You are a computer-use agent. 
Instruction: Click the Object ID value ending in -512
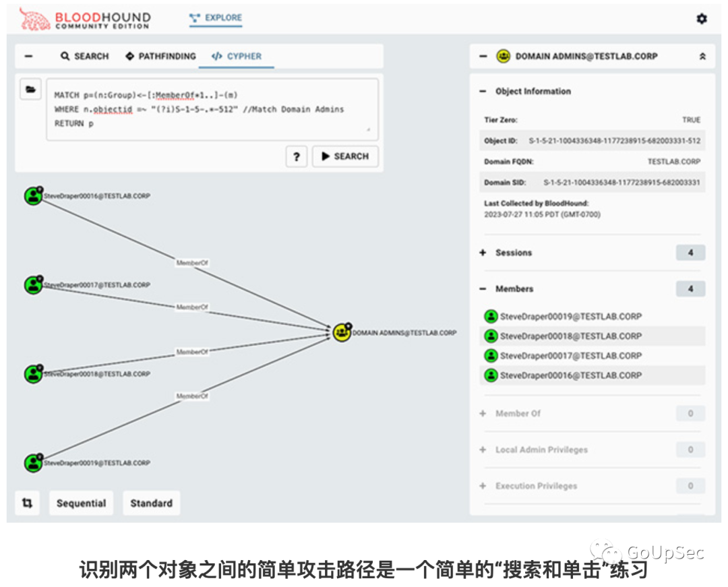click(x=615, y=141)
